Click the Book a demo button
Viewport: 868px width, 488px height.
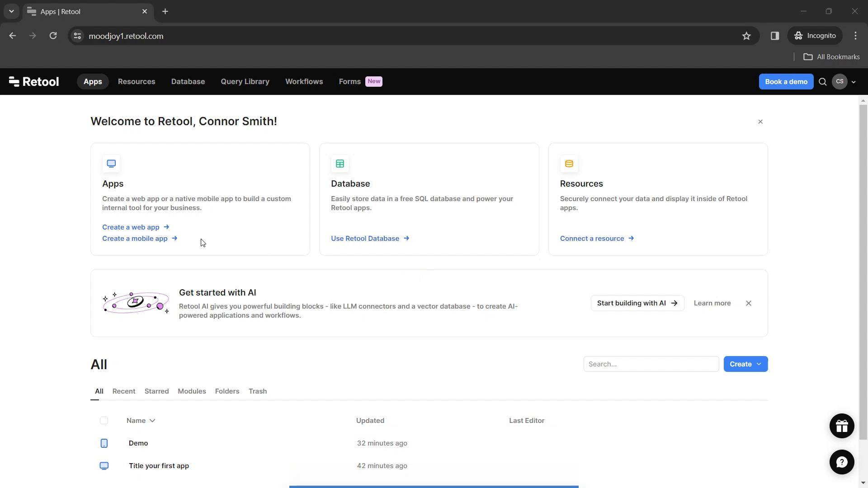click(x=786, y=81)
